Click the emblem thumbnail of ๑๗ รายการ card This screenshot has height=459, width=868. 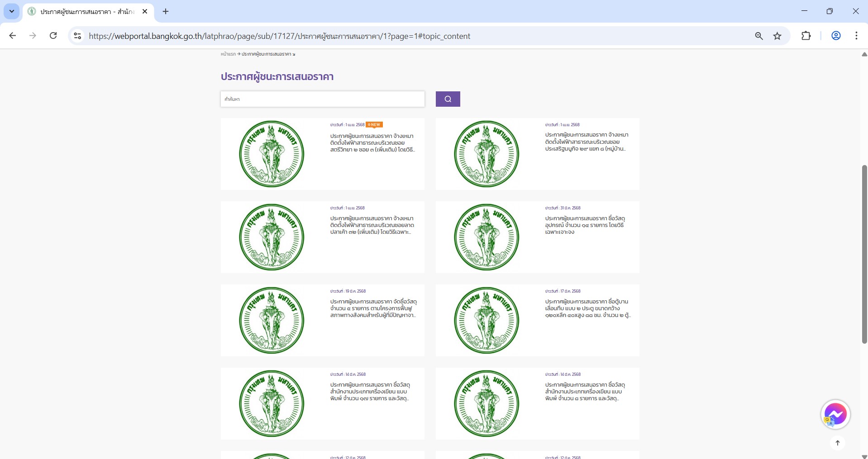(x=272, y=403)
